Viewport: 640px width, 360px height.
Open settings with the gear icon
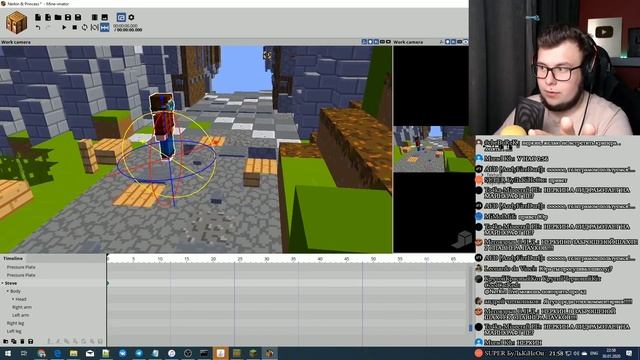[x=131, y=17]
